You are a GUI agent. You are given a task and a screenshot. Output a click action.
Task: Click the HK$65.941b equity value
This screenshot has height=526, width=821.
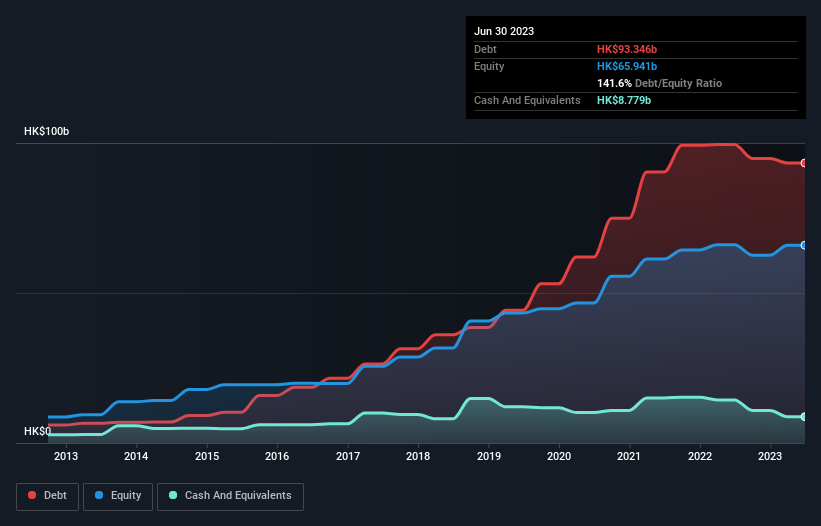coord(627,66)
